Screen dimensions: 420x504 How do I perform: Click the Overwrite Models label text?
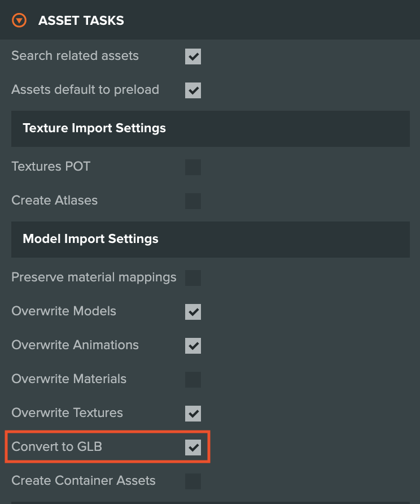coord(63,311)
